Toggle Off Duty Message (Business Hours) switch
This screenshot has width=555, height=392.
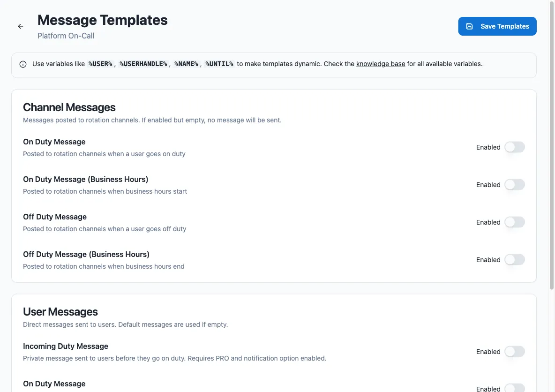coord(514,260)
